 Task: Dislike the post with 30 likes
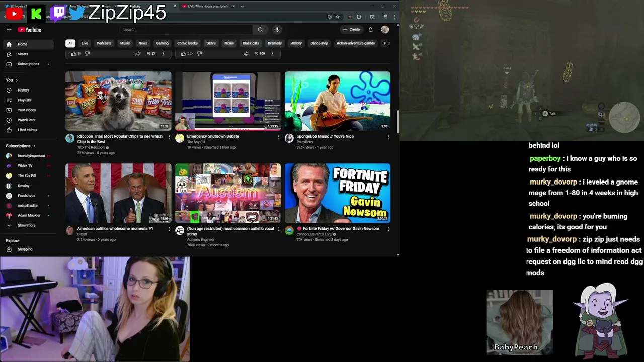pos(87,54)
